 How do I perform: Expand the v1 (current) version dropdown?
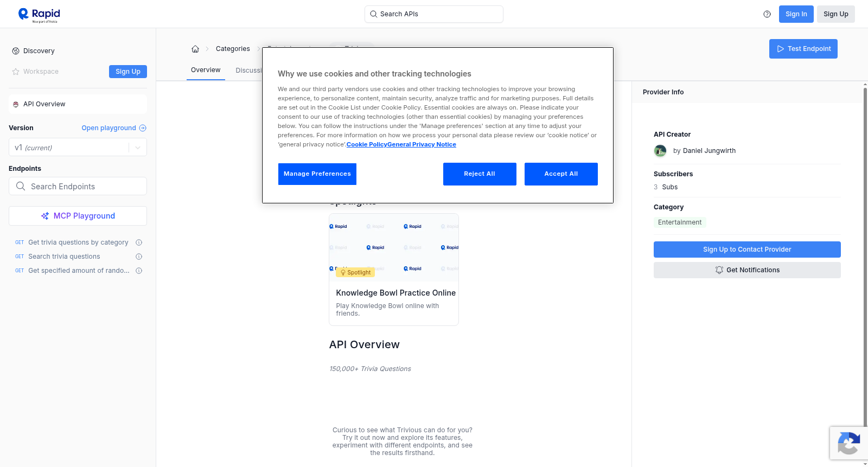(78, 148)
